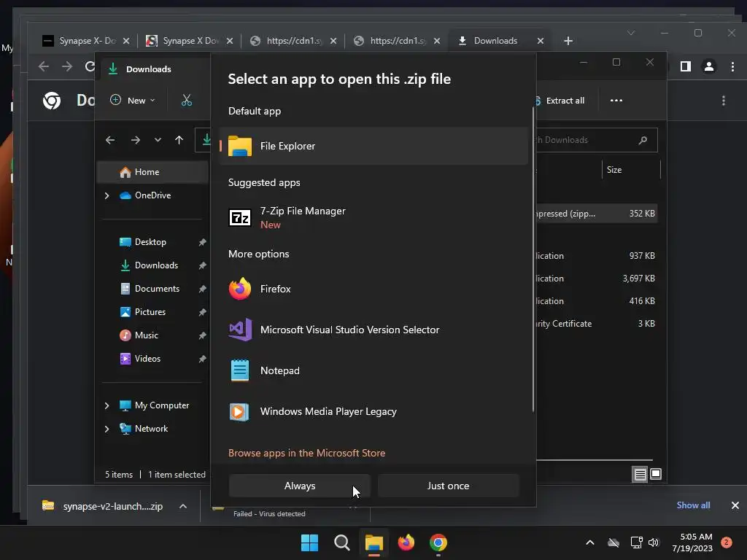
Task: Click the Just once button
Action: pyautogui.click(x=448, y=486)
